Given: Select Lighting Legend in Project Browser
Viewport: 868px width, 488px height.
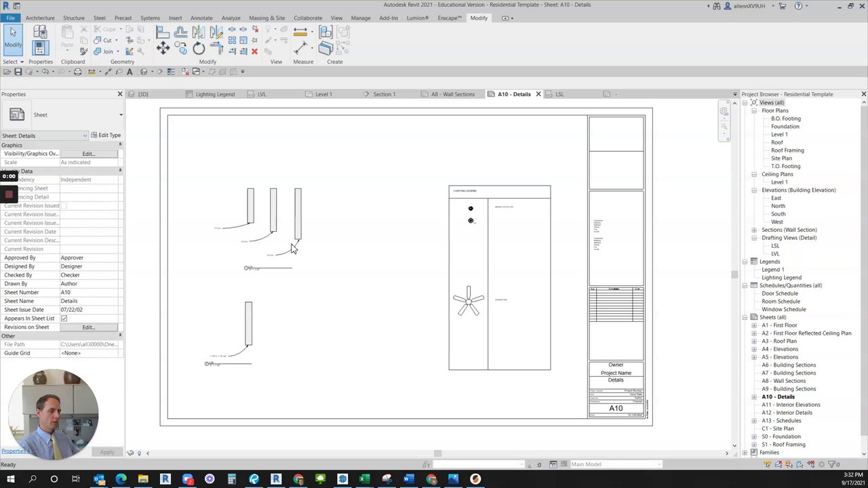Looking at the screenshot, I should [x=781, y=277].
